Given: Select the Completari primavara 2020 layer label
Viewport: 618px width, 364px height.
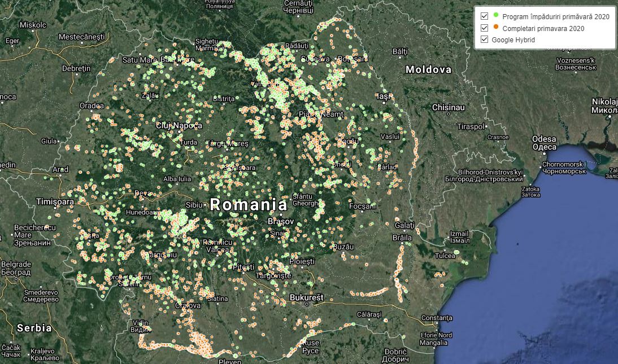Looking at the screenshot, I should (543, 28).
